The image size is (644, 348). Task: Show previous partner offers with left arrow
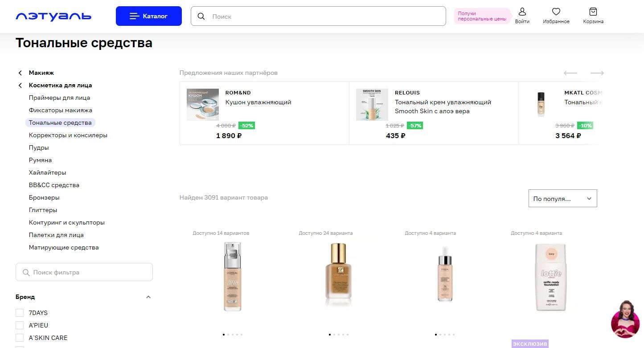pos(570,73)
